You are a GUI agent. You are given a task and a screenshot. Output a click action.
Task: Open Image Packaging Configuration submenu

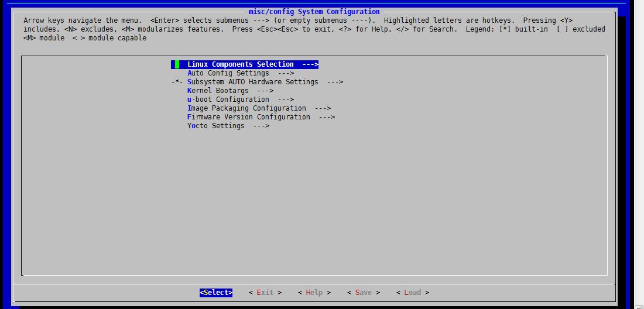(259, 108)
